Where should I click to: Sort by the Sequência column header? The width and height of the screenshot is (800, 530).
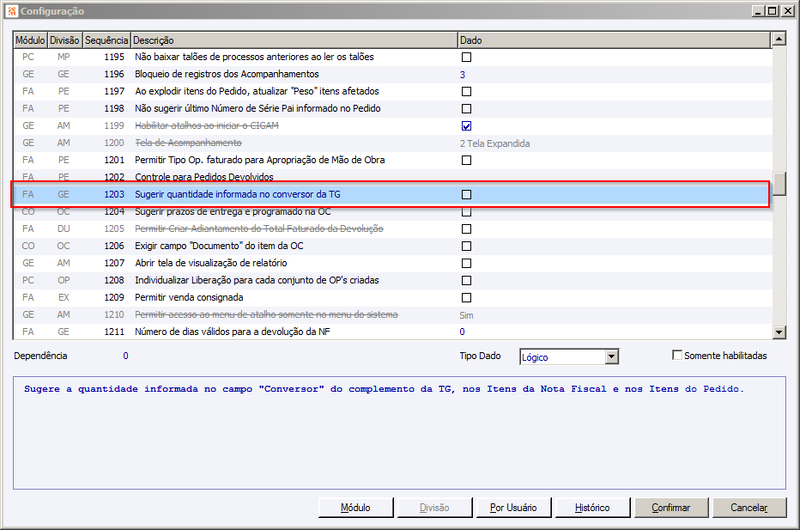pyautogui.click(x=106, y=40)
